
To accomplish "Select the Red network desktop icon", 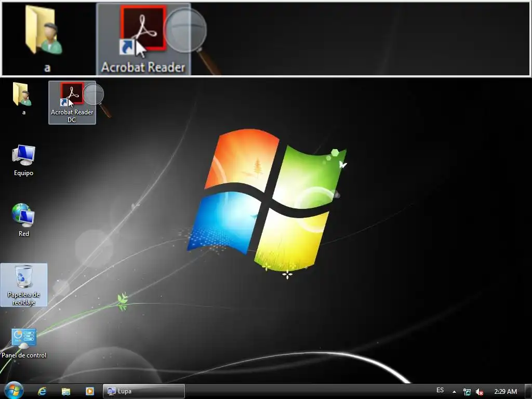I will [x=23, y=220].
